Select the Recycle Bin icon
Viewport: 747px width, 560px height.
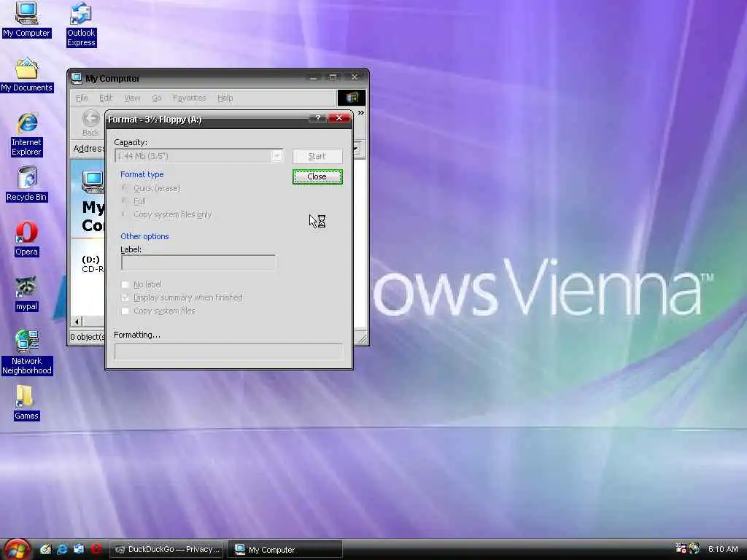[27, 184]
